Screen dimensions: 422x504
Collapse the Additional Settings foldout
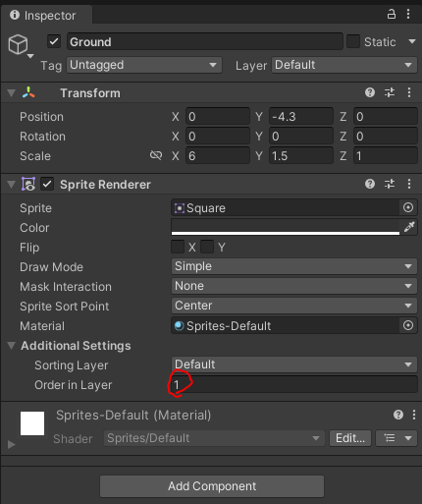tap(12, 346)
